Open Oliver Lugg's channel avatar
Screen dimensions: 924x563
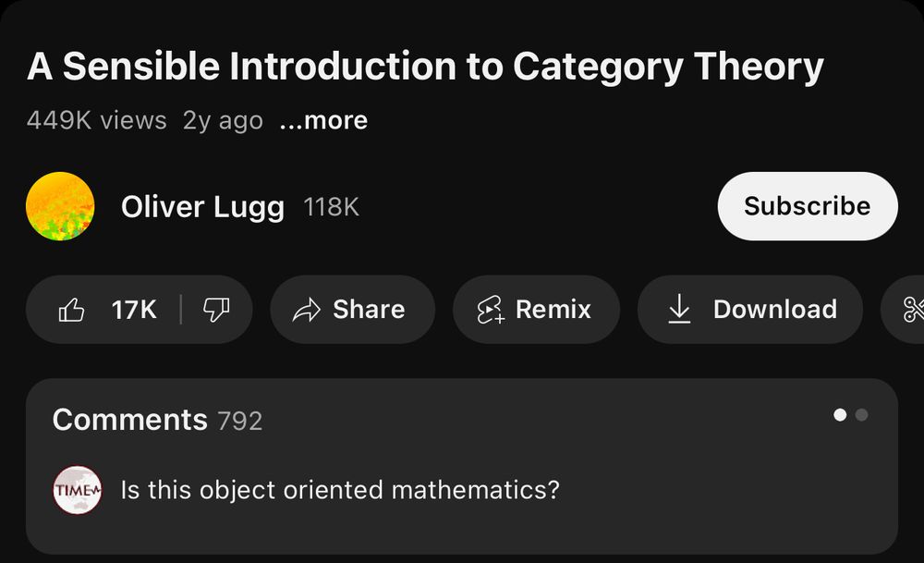click(x=61, y=206)
